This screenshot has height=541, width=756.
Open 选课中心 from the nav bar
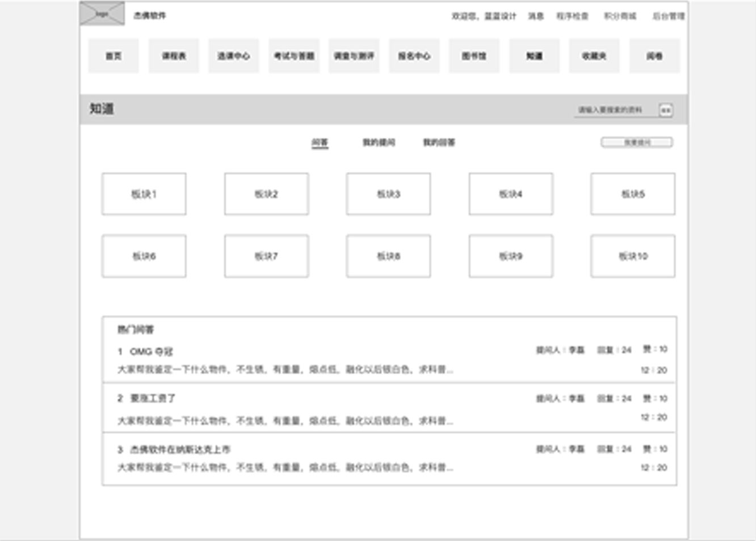coord(234,56)
